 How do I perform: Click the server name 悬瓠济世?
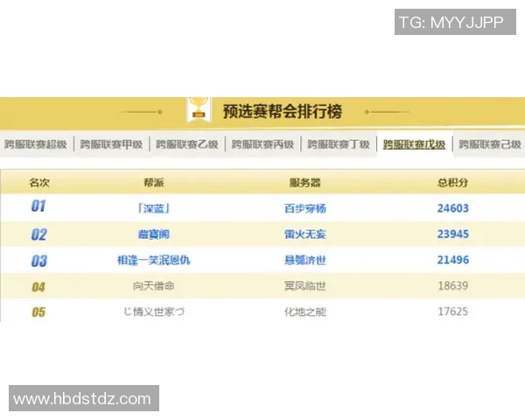click(305, 260)
